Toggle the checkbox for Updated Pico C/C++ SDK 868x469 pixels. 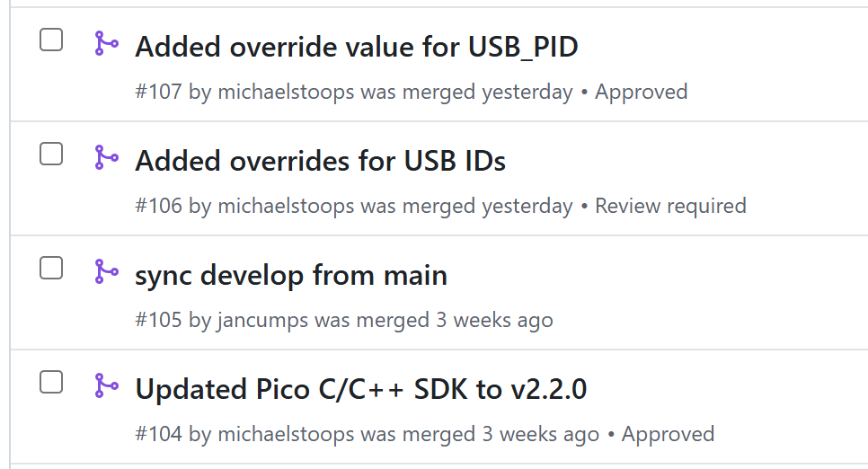click(x=51, y=382)
